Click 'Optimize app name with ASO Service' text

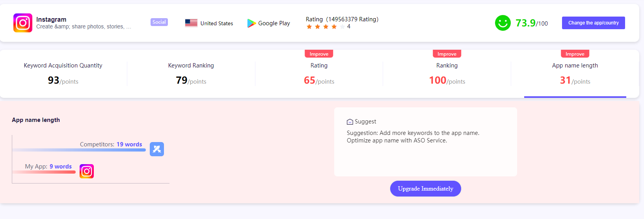pos(397,140)
